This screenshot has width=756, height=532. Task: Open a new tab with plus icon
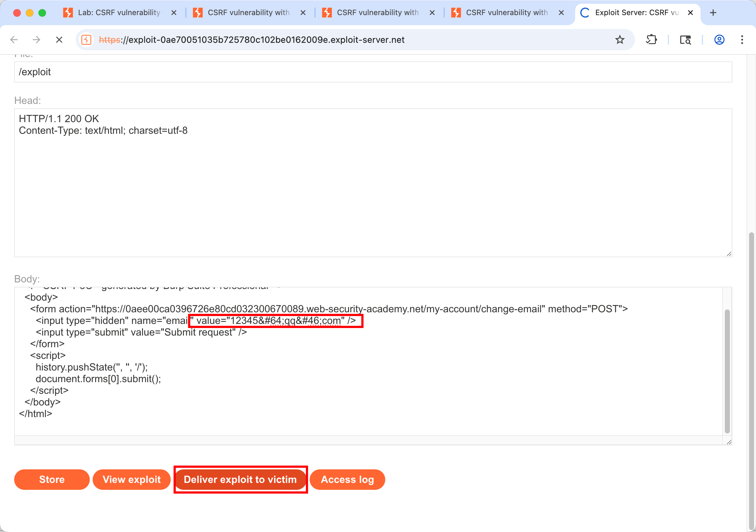tap(713, 13)
